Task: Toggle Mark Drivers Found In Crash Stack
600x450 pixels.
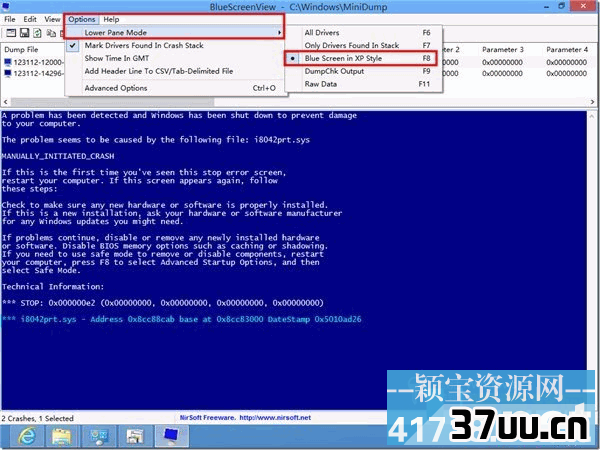Action: coord(176,46)
